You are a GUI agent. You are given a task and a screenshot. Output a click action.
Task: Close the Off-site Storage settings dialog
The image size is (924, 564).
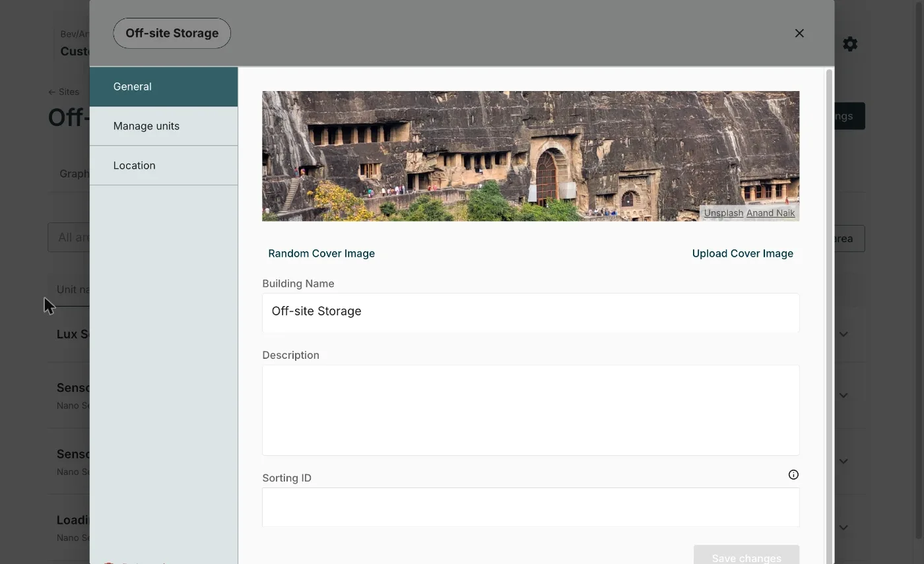[799, 33]
